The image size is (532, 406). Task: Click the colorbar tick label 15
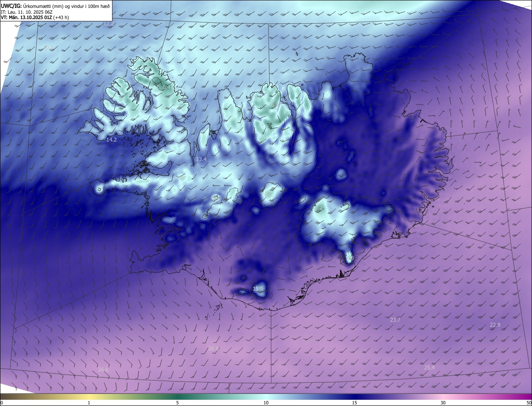tap(355, 403)
